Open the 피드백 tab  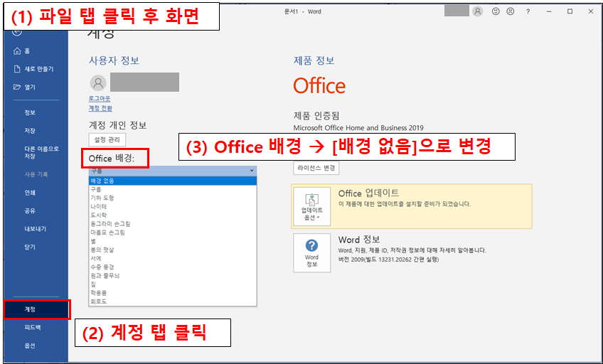point(33,328)
